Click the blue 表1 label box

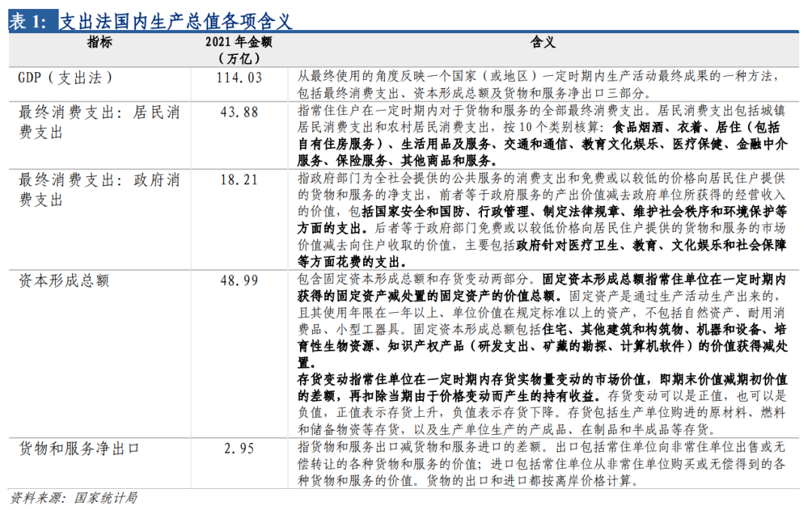tap(29, 22)
